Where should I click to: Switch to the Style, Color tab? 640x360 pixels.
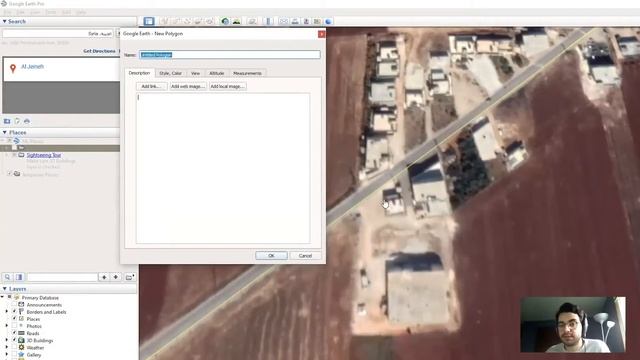tap(170, 73)
